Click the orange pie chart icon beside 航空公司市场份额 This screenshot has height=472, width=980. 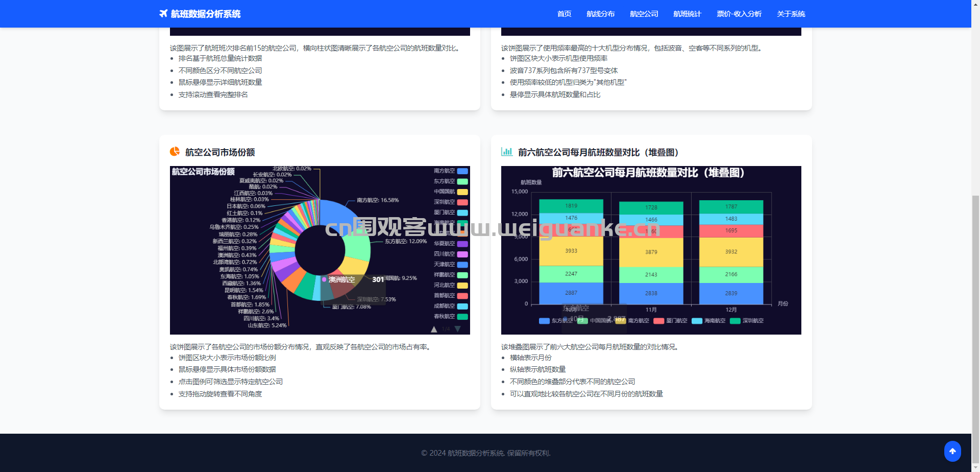click(175, 152)
